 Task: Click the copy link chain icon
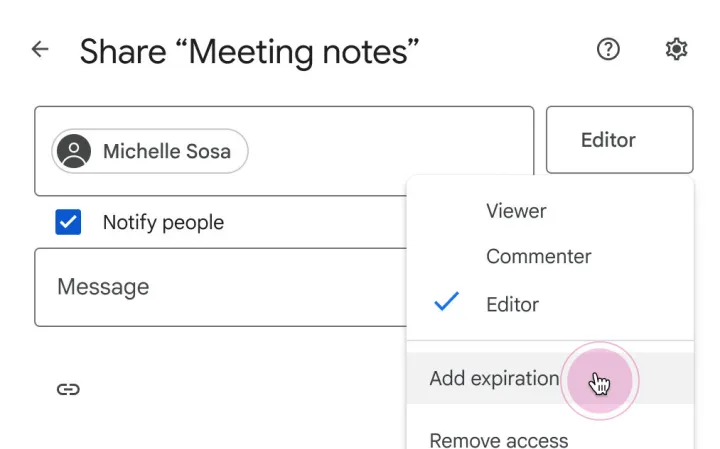[68, 389]
